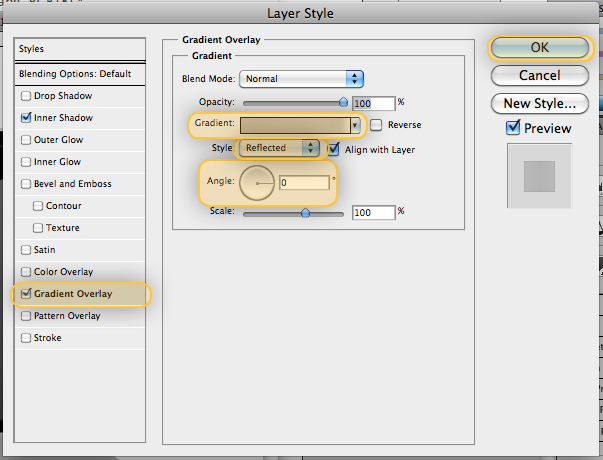Screen dimensions: 603x460
Task: Select the Bevel and Emboss label
Action: (x=73, y=184)
